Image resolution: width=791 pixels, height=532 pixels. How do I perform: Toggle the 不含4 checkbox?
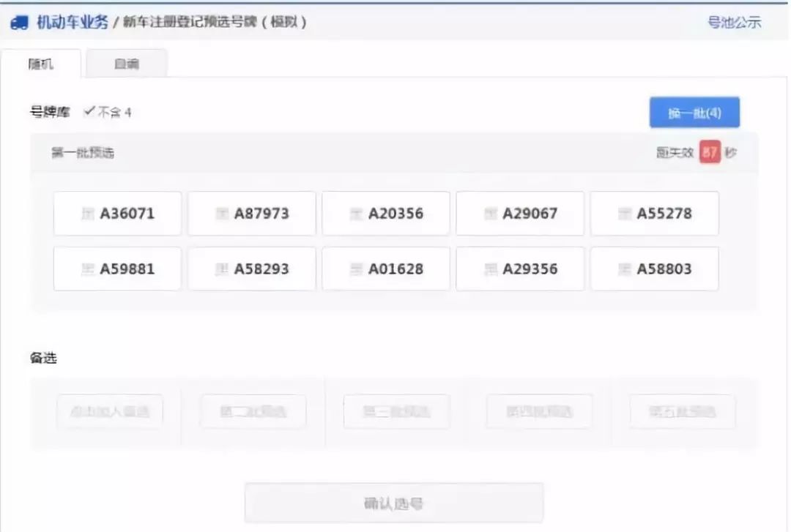[90, 112]
